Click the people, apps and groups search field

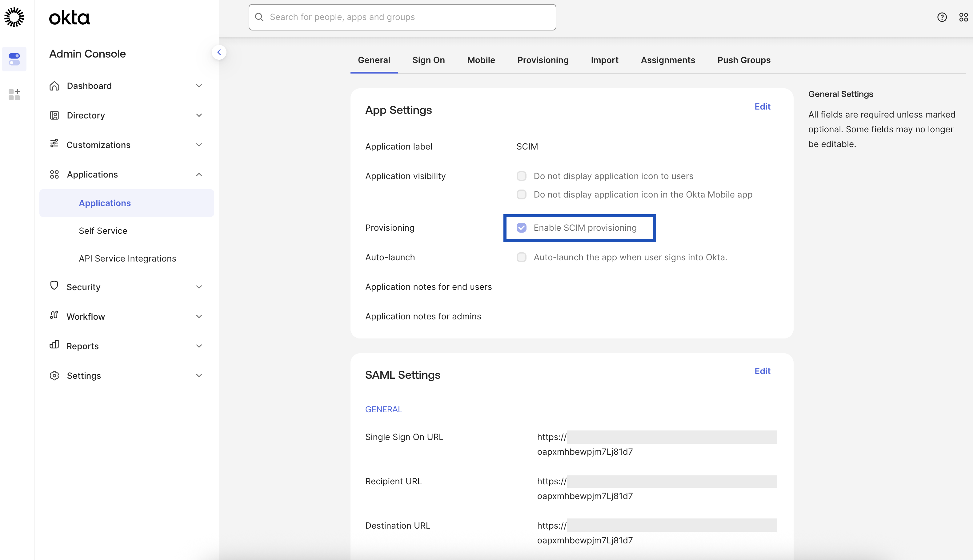[402, 17]
